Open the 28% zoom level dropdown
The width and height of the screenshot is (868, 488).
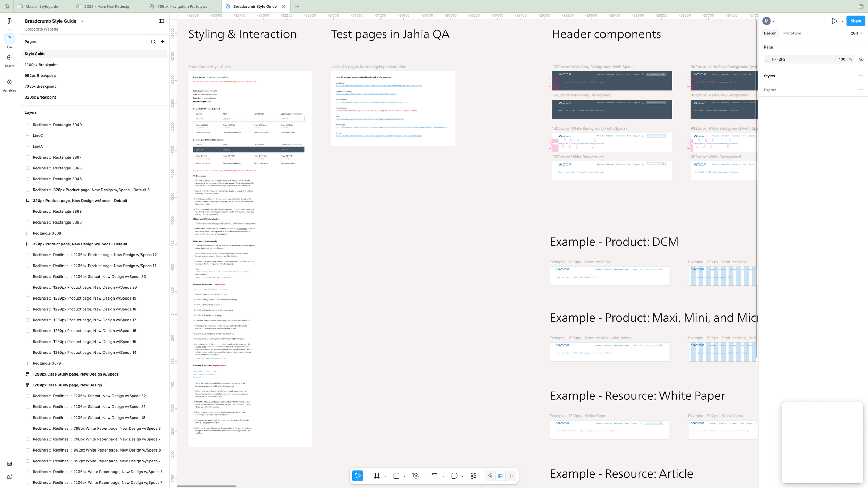point(856,33)
